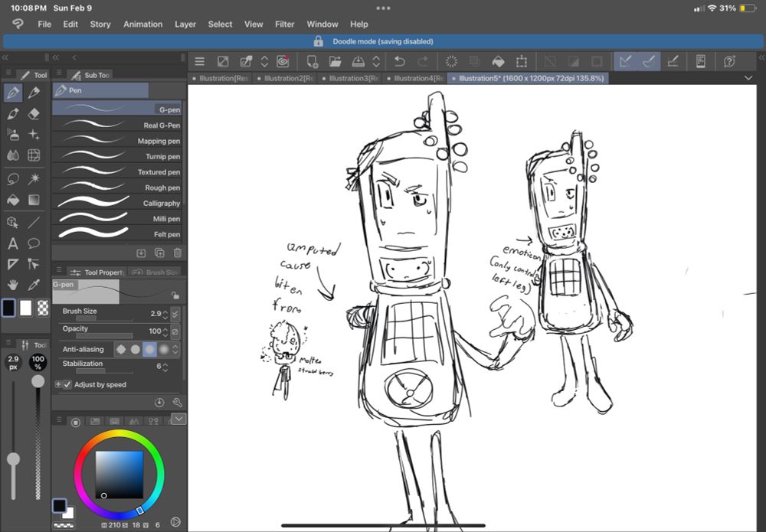
Task: Select the white sub color swatch
Action: (x=25, y=308)
